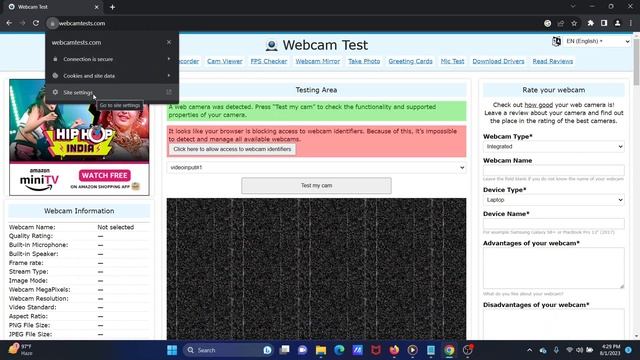Show hidden system tray icons
Screen dimensions: 640x360
[x=529, y=350]
